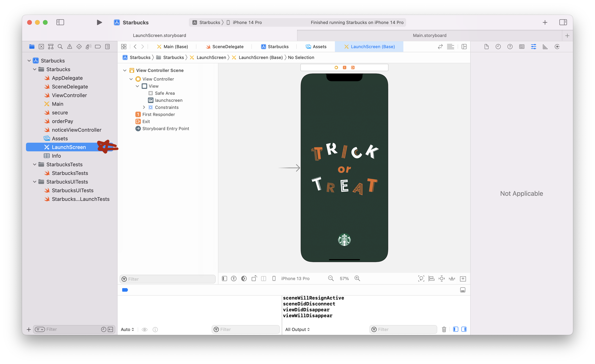Toggle canvas appearance light or dark
The height and width of the screenshot is (364, 595).
click(244, 279)
